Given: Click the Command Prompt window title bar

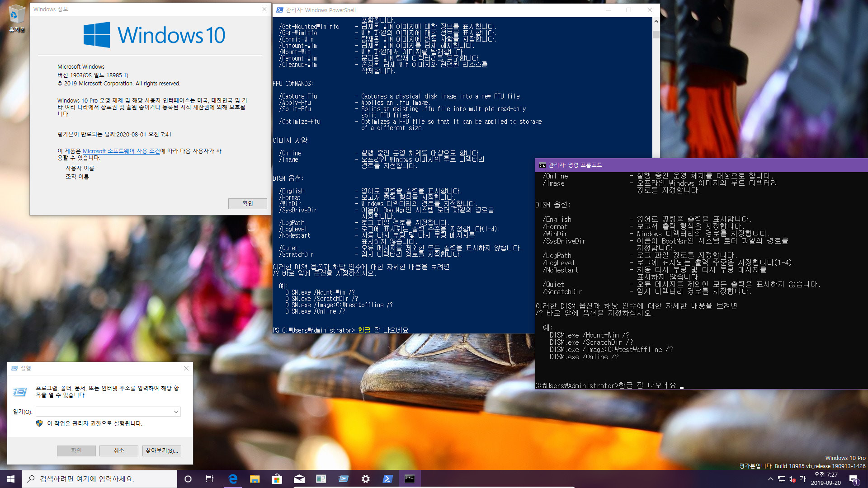Looking at the screenshot, I should pos(701,165).
